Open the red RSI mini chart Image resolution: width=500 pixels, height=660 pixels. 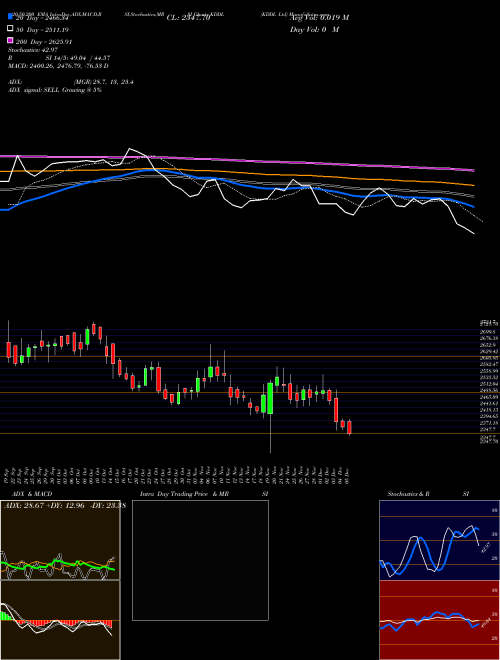click(439, 620)
